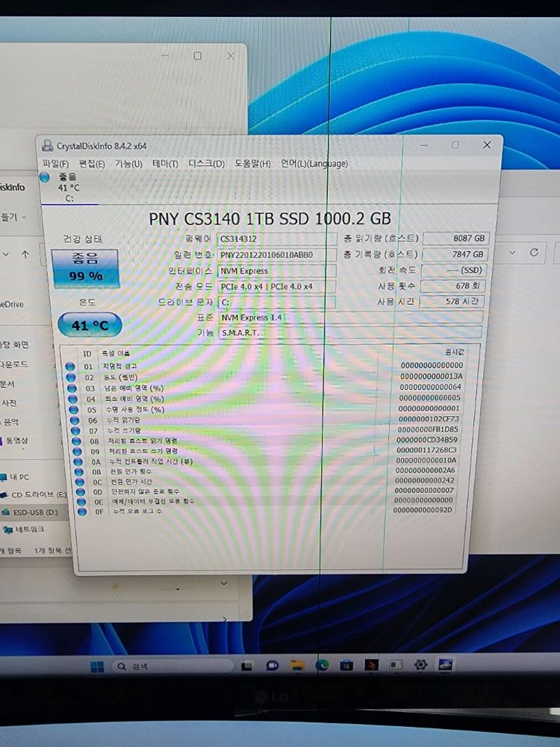This screenshot has height=747, width=560.
Task: Click the serial number field PNY2201220106010ABB0
Action: click(x=277, y=255)
